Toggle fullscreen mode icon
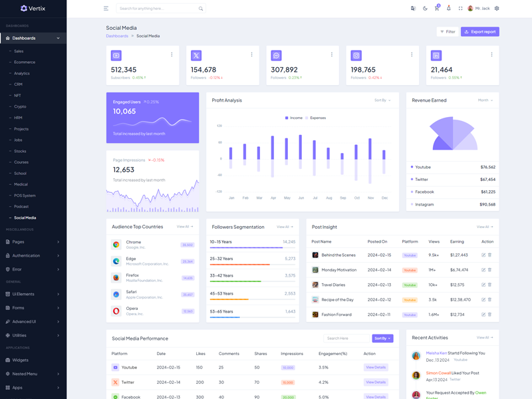The height and width of the screenshot is (399, 532). click(460, 9)
